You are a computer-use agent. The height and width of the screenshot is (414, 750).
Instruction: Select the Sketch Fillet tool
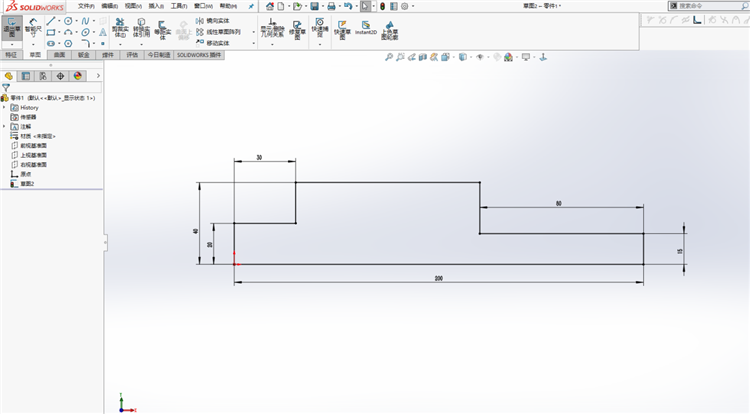pyautogui.click(x=85, y=44)
